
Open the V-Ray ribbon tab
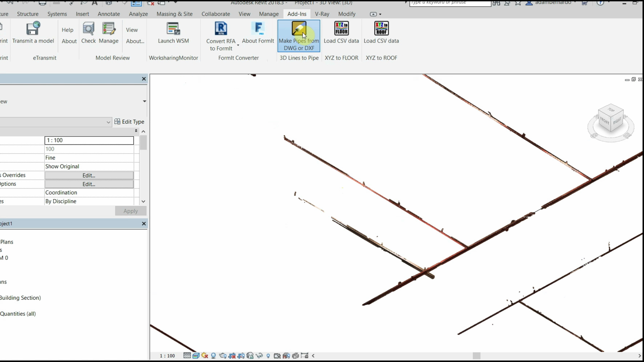(322, 14)
